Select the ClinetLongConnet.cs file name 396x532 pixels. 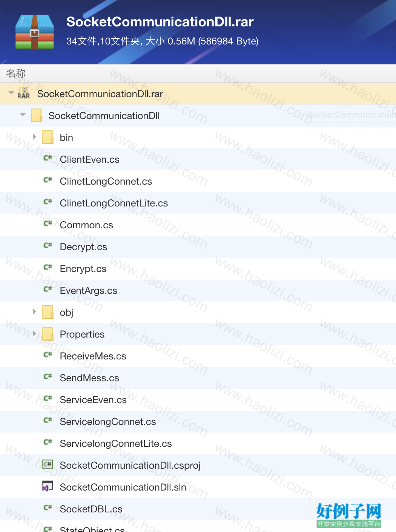(106, 181)
